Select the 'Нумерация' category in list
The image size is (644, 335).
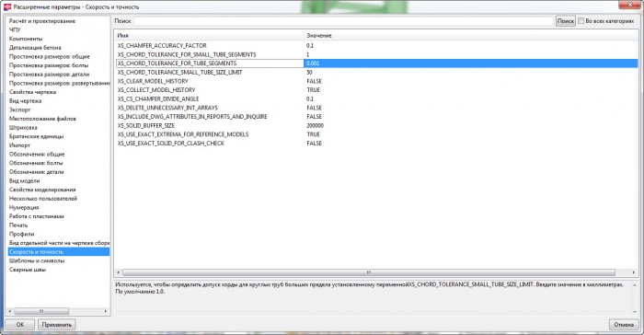tap(24, 208)
